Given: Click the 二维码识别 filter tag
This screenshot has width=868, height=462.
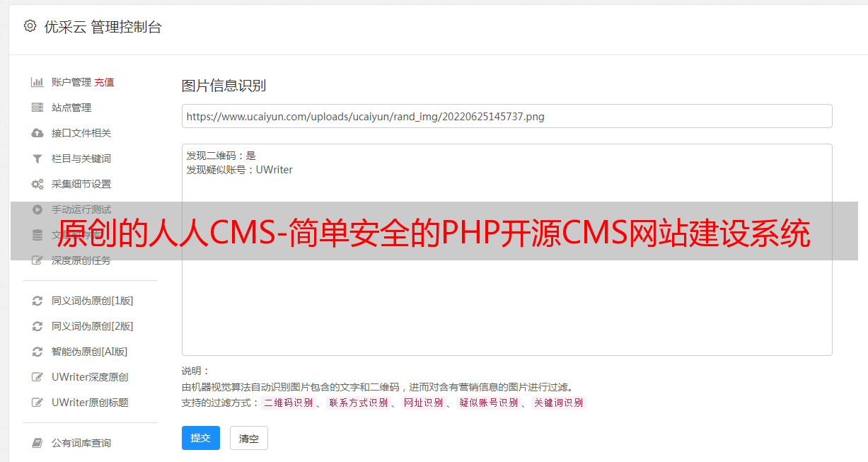Looking at the screenshot, I should [x=289, y=403].
